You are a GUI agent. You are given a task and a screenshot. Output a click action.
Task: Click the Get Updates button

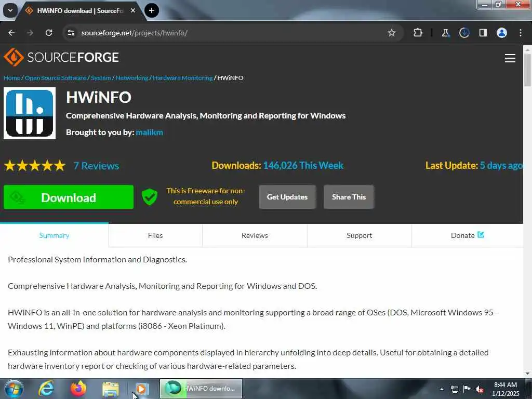287,197
